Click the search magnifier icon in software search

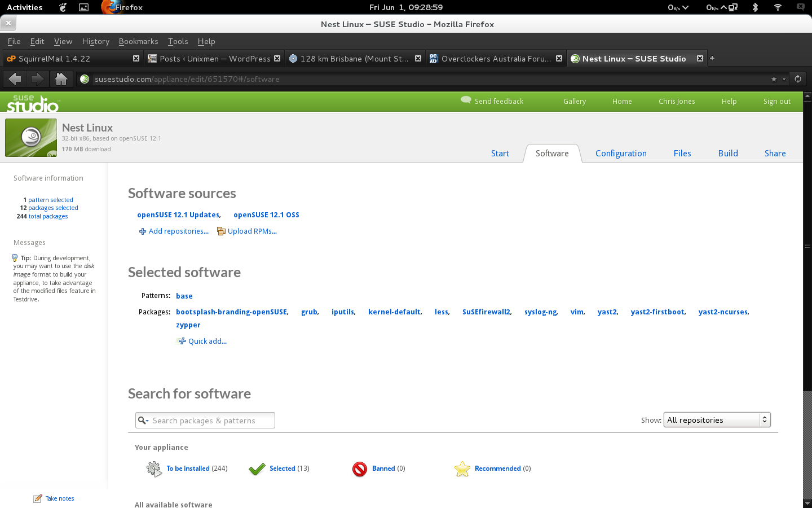coord(143,421)
